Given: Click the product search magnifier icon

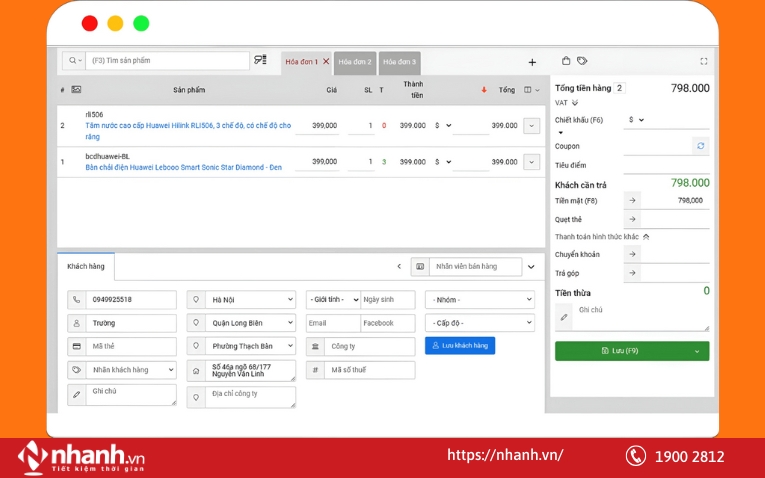Looking at the screenshot, I should coord(73,60).
